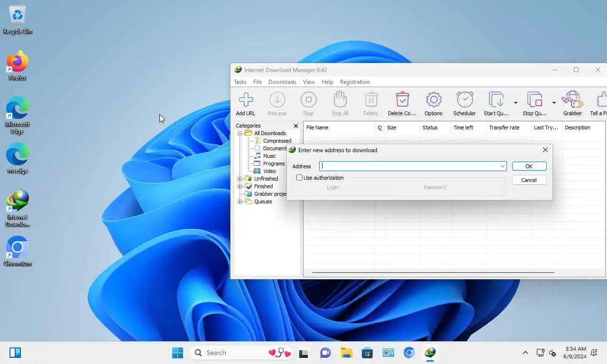The image size is (607, 364).
Task: Close the Categories panel with X
Action: (x=296, y=126)
